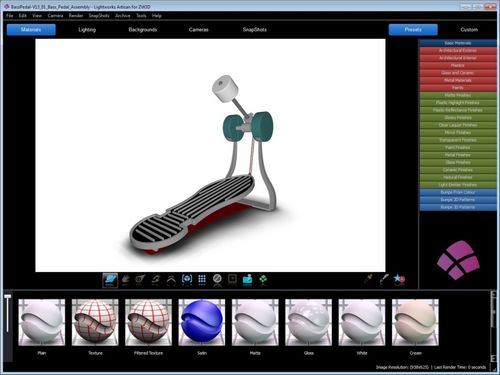Expand the Architectural Exterior category
Viewport: 500px width, 375px height.
pyautogui.click(x=458, y=50)
